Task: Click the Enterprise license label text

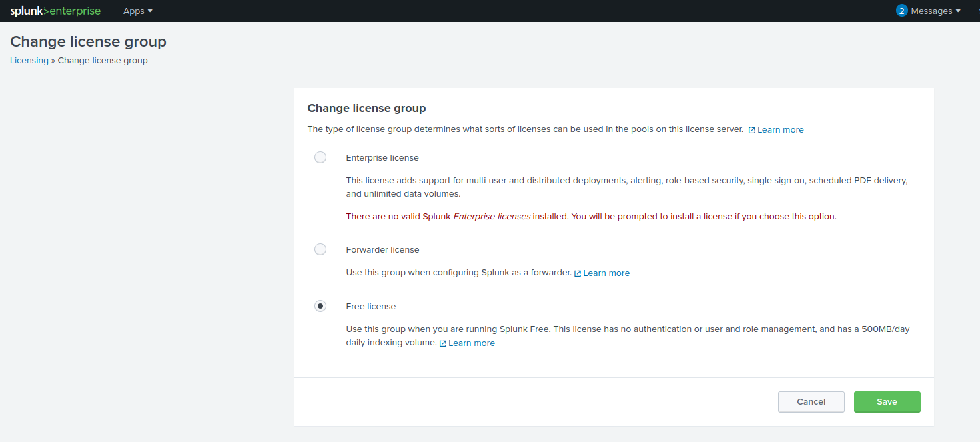Action: point(382,158)
